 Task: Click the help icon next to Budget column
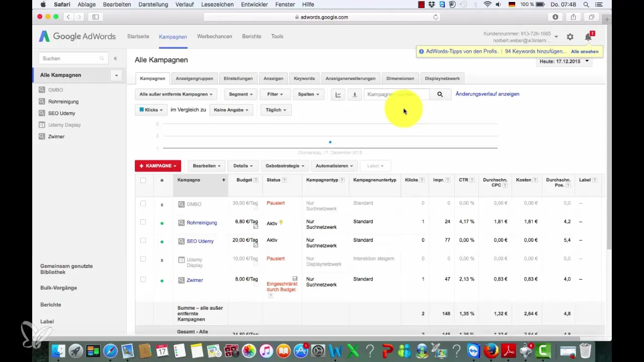256,180
